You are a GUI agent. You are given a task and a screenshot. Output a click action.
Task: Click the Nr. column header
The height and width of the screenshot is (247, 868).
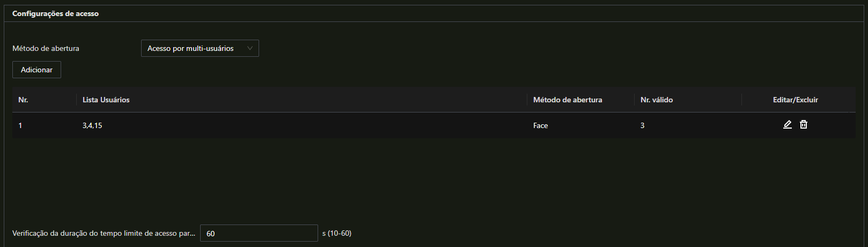23,100
